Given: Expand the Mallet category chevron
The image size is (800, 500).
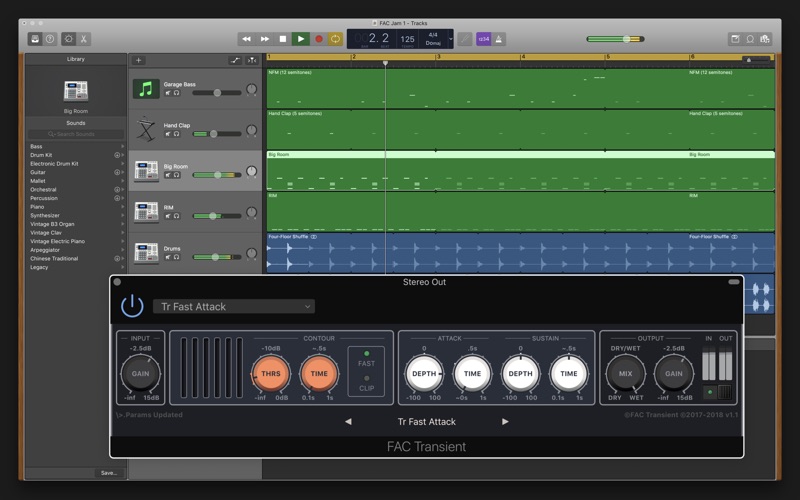Looking at the screenshot, I should (122, 181).
